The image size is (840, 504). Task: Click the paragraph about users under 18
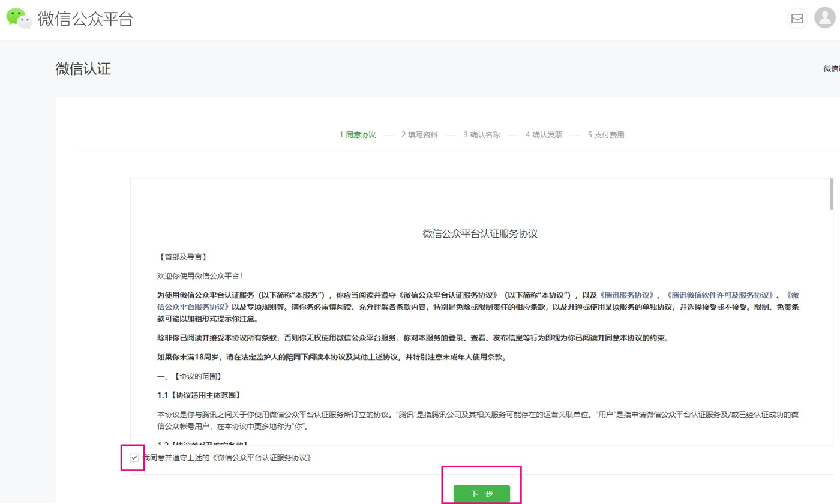pos(332,358)
